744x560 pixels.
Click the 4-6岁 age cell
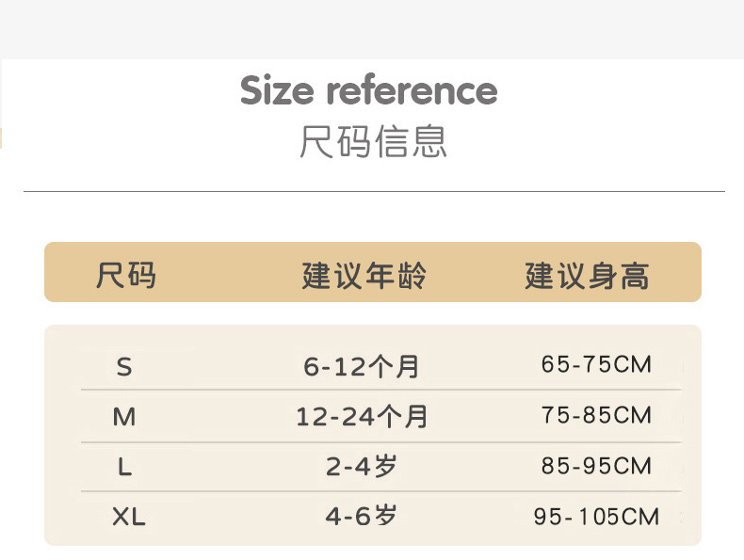coord(362,517)
